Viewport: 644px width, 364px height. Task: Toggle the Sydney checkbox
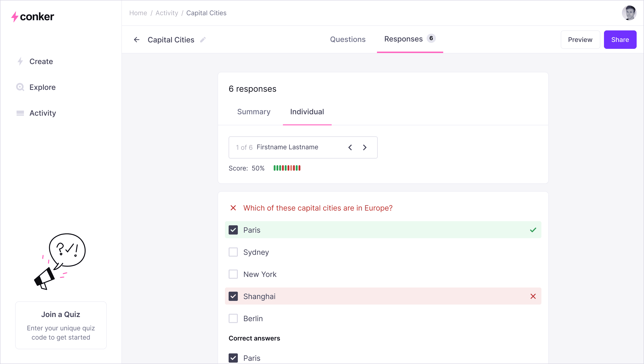[233, 252]
